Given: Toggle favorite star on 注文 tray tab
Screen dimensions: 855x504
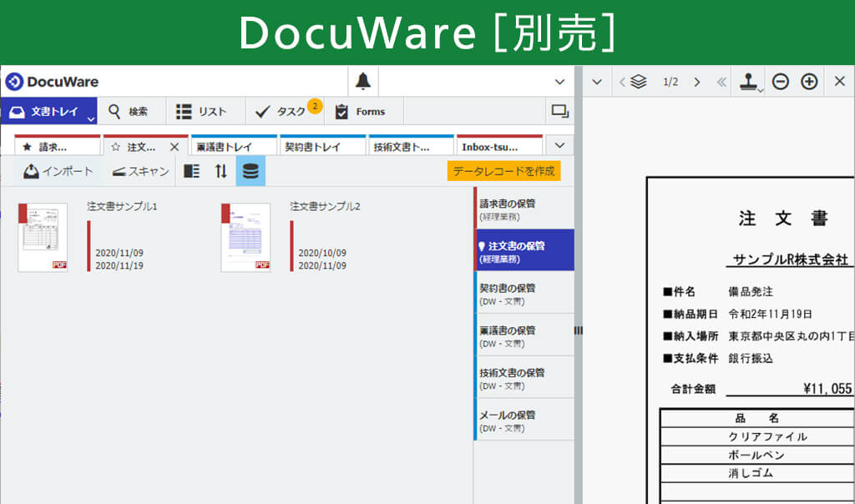Looking at the screenshot, I should coord(115,147).
